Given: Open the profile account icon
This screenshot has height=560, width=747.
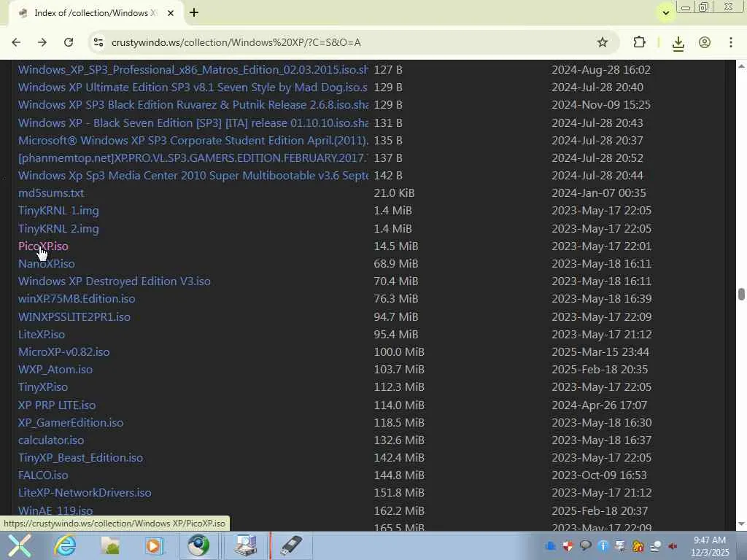Looking at the screenshot, I should [x=705, y=42].
